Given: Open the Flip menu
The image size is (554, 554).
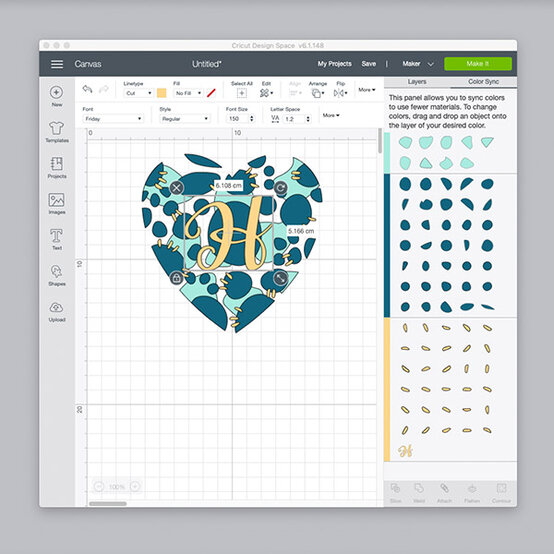Looking at the screenshot, I should point(340,93).
